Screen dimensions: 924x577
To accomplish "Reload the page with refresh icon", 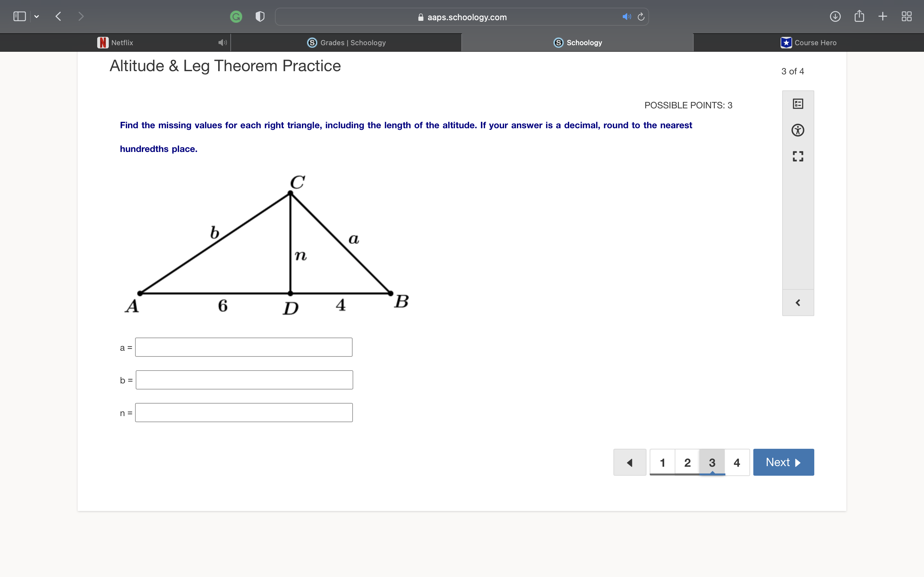I will [x=641, y=17].
